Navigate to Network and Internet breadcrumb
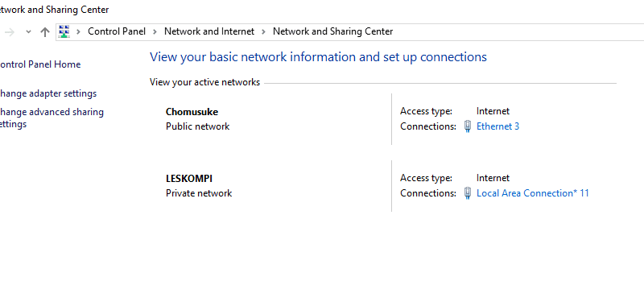Viewport: 644px width, 306px height. [x=209, y=31]
